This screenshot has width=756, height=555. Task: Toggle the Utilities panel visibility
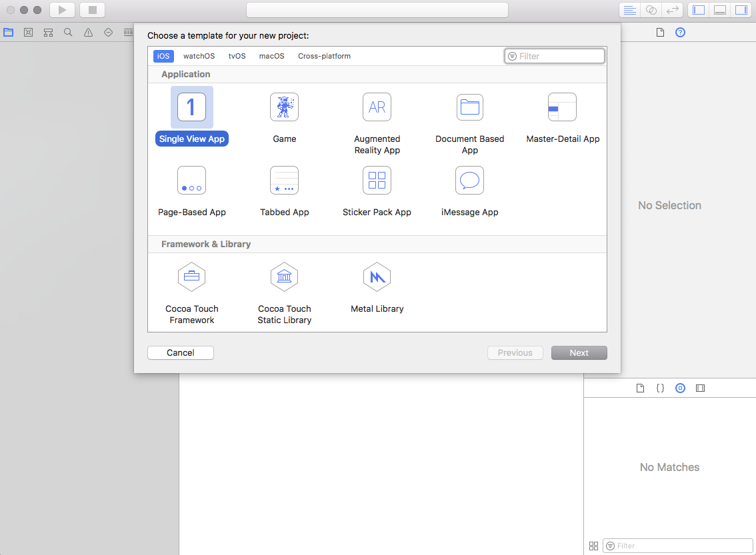tap(741, 10)
